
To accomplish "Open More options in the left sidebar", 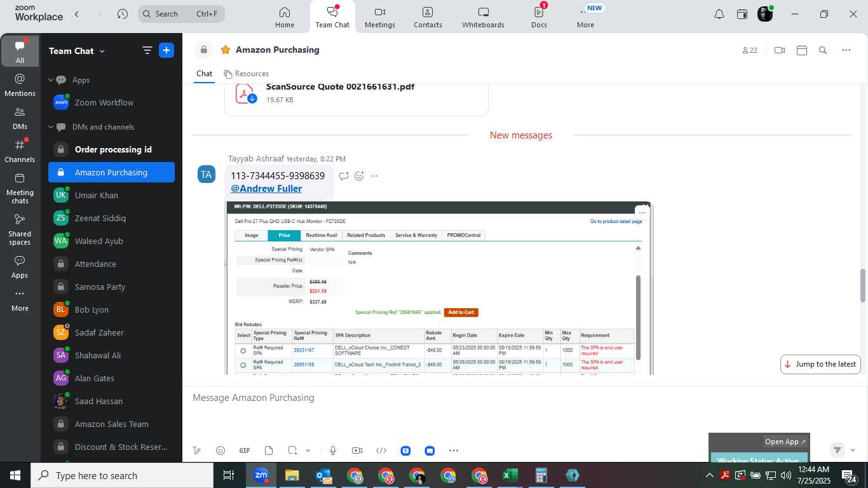I will [x=20, y=300].
